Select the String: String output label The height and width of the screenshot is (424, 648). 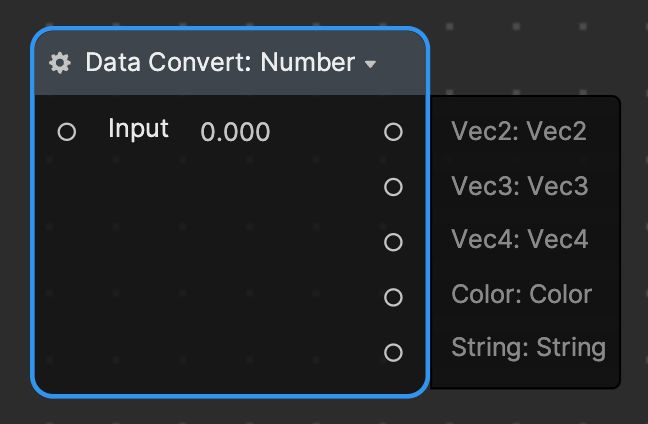click(x=528, y=348)
